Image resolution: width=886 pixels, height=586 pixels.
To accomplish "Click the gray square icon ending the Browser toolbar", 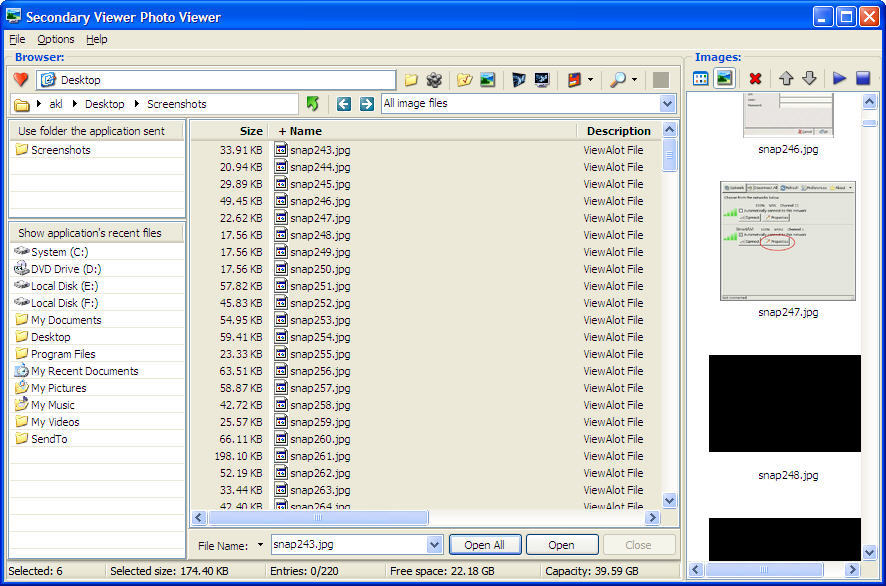I will pyautogui.click(x=661, y=80).
